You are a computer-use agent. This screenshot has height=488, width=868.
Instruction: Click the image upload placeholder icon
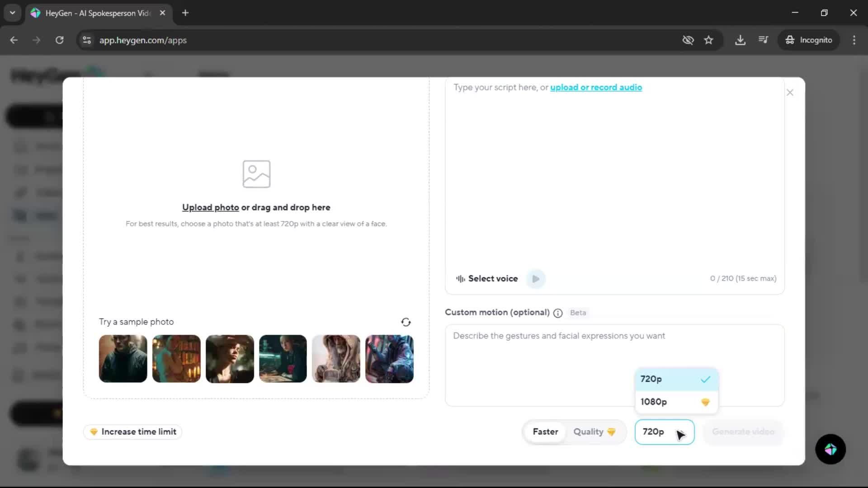pos(256,174)
